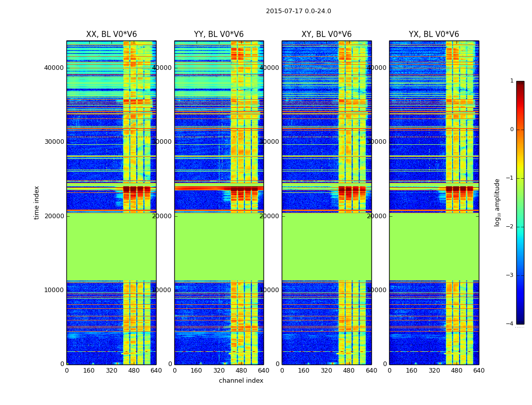
Task: Click the 40000 y-tick label of the XX panel
Action: coord(54,68)
